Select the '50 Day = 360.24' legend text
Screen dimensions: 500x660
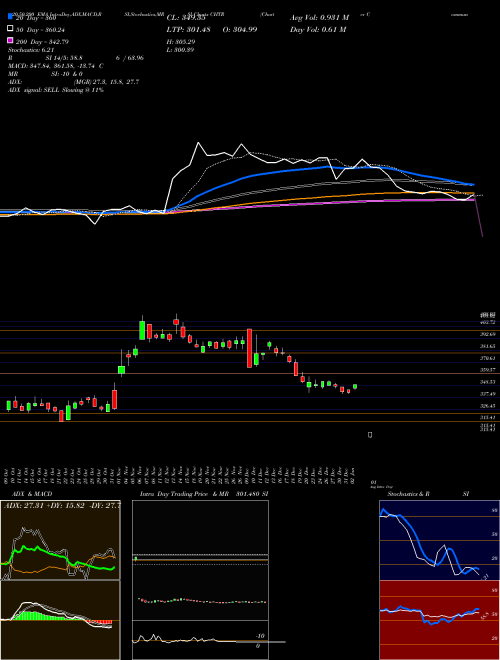(42, 30)
